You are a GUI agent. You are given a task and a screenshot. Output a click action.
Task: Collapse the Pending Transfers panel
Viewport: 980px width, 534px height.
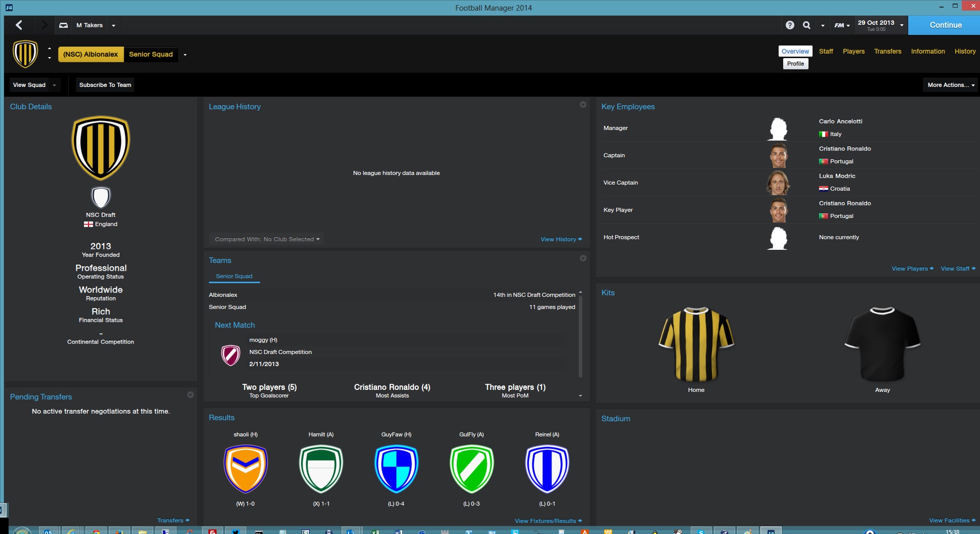pos(190,395)
